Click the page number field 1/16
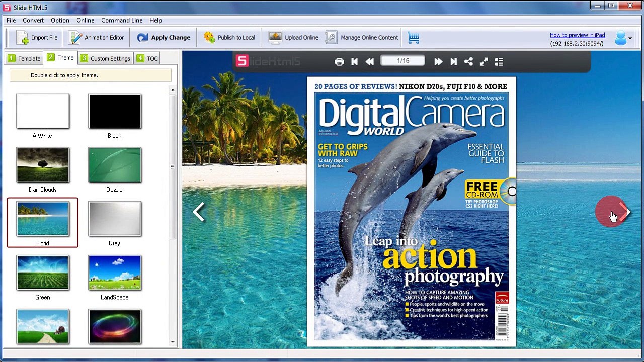This screenshot has height=362, width=644. click(x=403, y=61)
